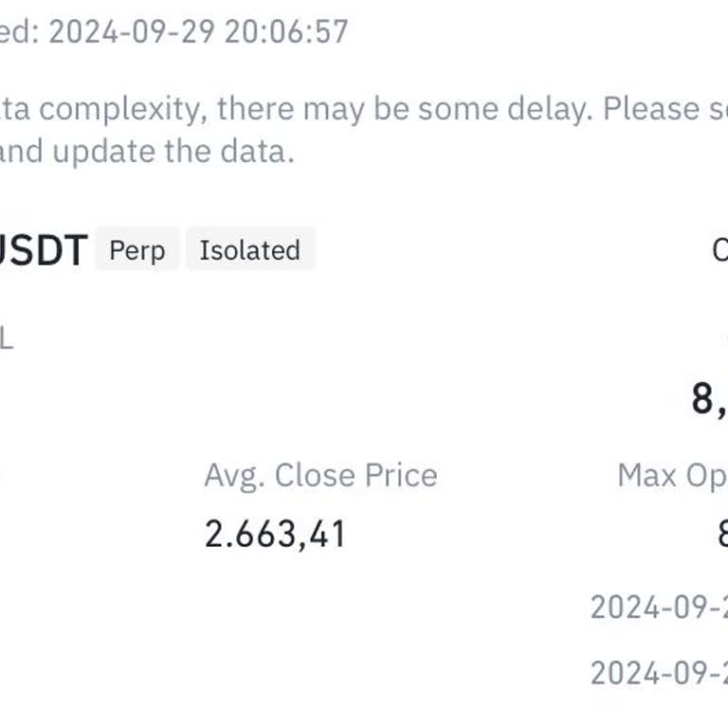Click the cut-off 'C' label right of Isolated
The width and height of the screenshot is (728, 728).
(x=719, y=250)
